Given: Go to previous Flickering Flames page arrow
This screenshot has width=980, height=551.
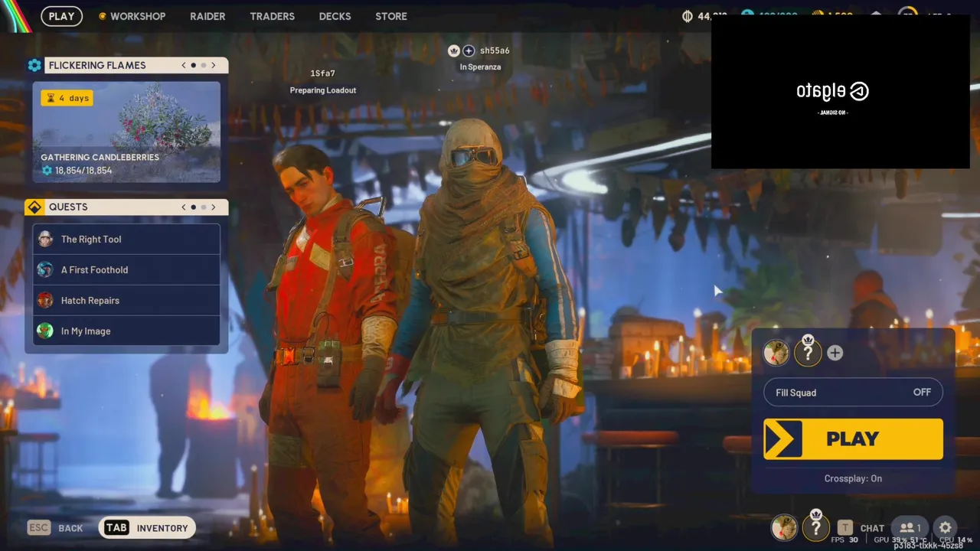Looking at the screenshot, I should pos(184,65).
